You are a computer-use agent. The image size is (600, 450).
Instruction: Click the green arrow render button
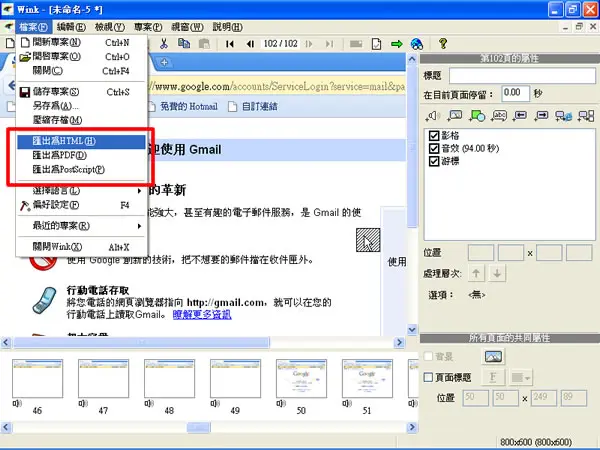click(396, 44)
